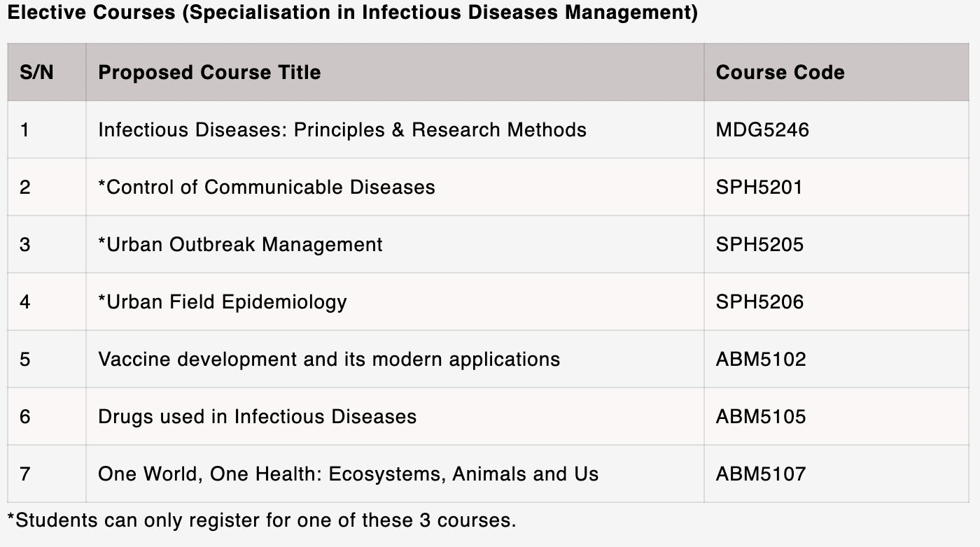Select Vaccine development and its modern applications
Viewport: 980px width, 547px height.
coord(329,359)
